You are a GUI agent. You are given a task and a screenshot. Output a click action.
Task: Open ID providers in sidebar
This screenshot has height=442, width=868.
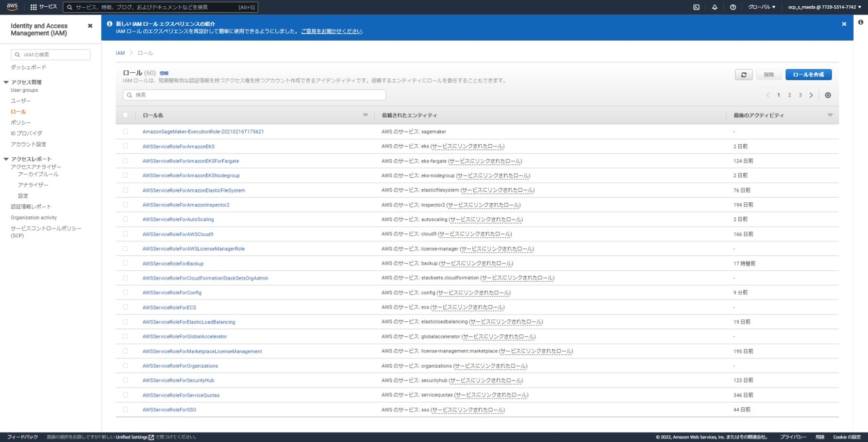tap(27, 133)
